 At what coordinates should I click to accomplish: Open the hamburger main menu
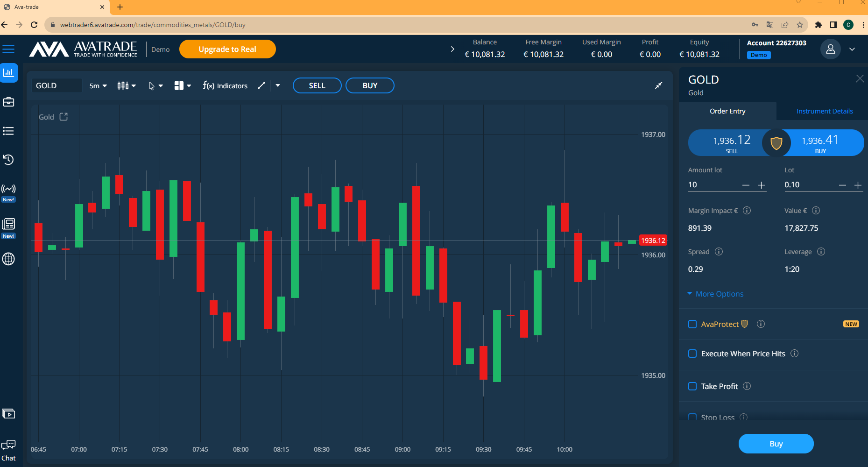[8, 49]
